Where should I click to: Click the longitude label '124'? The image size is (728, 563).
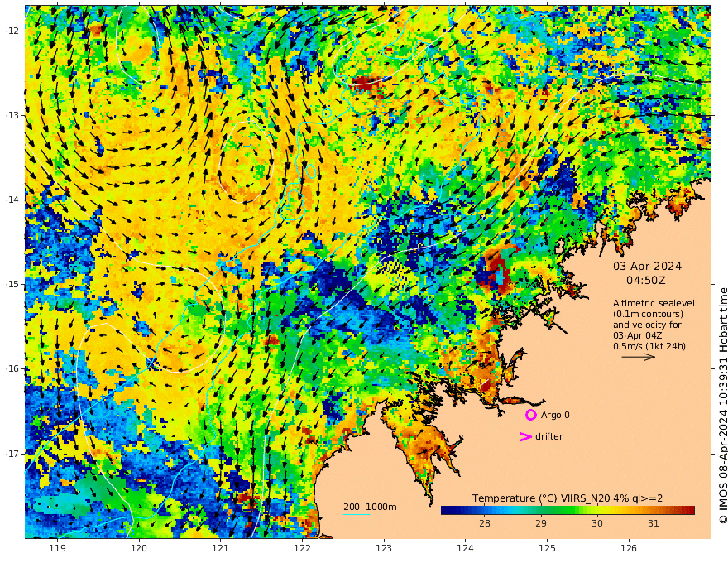pyautogui.click(x=466, y=548)
